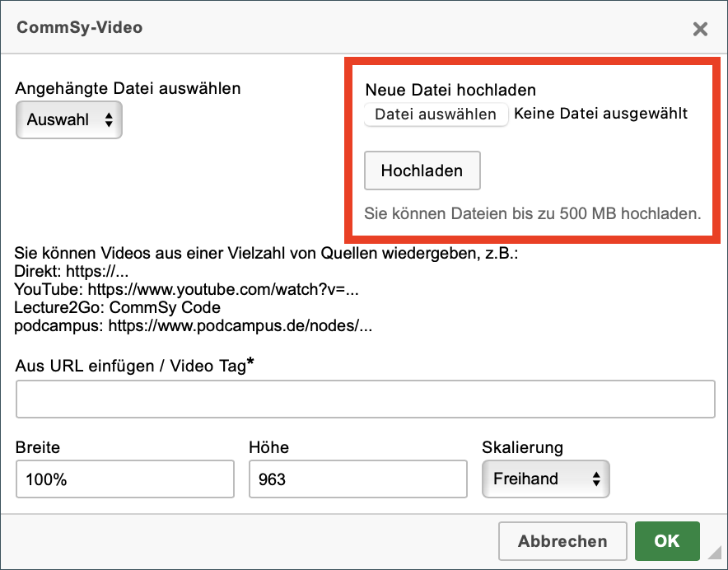The height and width of the screenshot is (570, 728).
Task: Expand the Freihand Skalierung dropdown
Action: click(545, 479)
